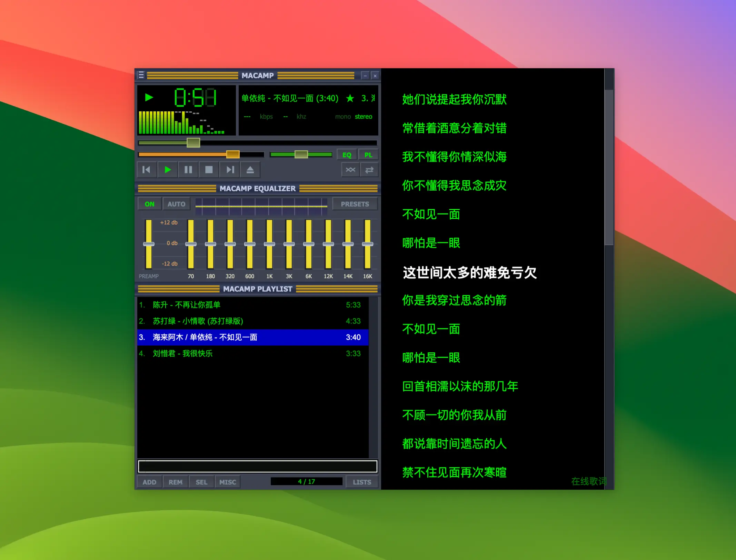Screen dimensions: 736x560
Task: Click the orange volume slider
Action: [x=201, y=154]
